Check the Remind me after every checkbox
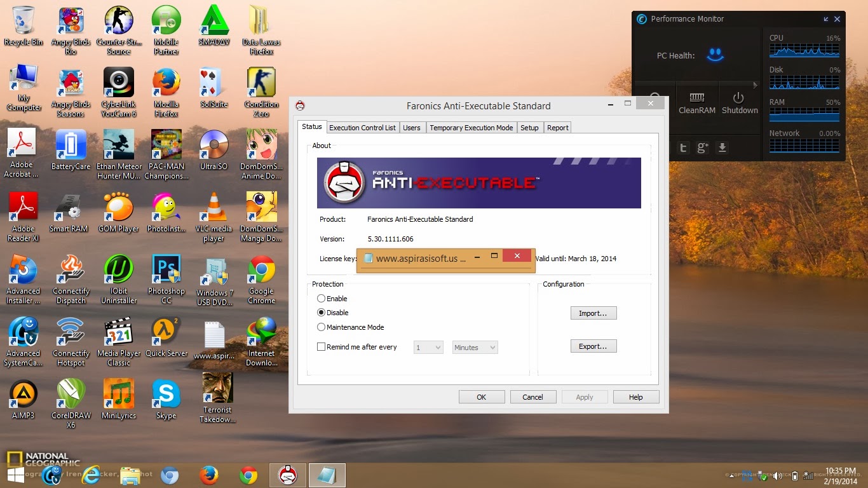Image resolution: width=868 pixels, height=488 pixels. tap(321, 347)
